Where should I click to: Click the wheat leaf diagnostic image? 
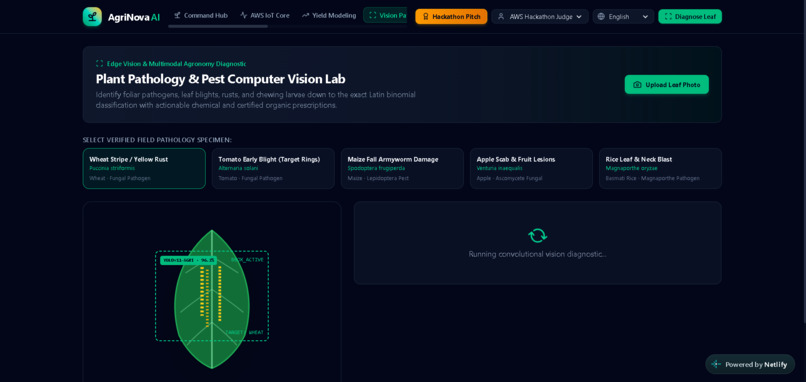[212, 299]
